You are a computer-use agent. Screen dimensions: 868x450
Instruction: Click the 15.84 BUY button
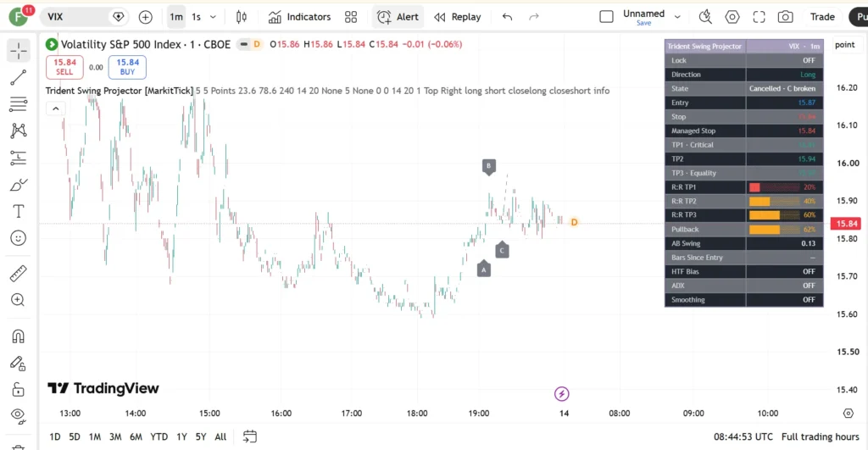coord(127,67)
